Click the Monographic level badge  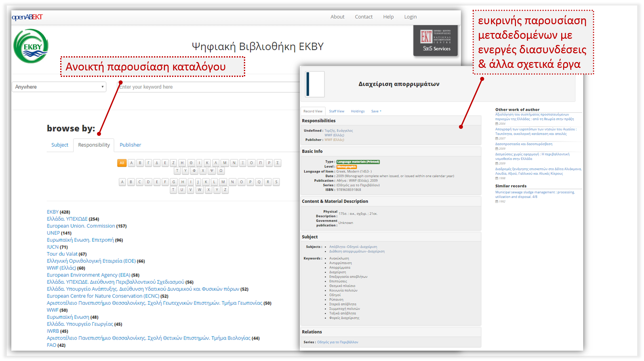pyautogui.click(x=346, y=167)
